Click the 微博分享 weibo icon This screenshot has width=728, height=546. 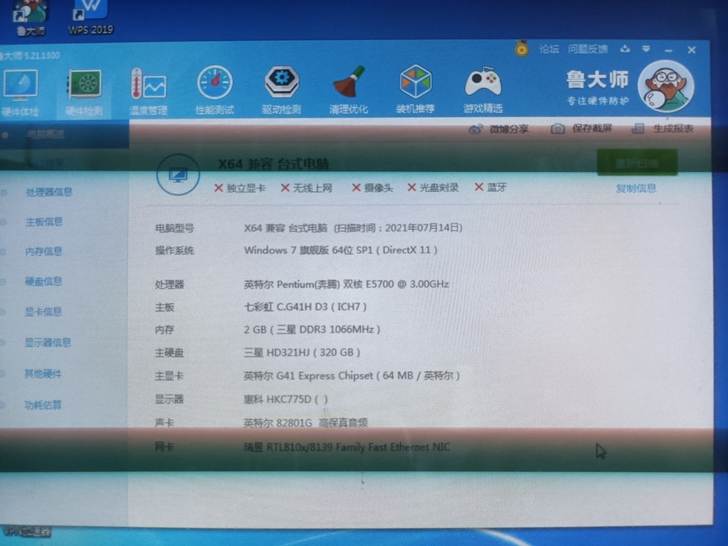[475, 130]
